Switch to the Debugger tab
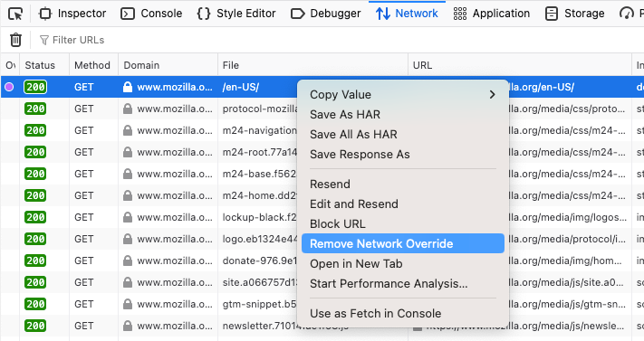The width and height of the screenshot is (644, 341). click(325, 14)
